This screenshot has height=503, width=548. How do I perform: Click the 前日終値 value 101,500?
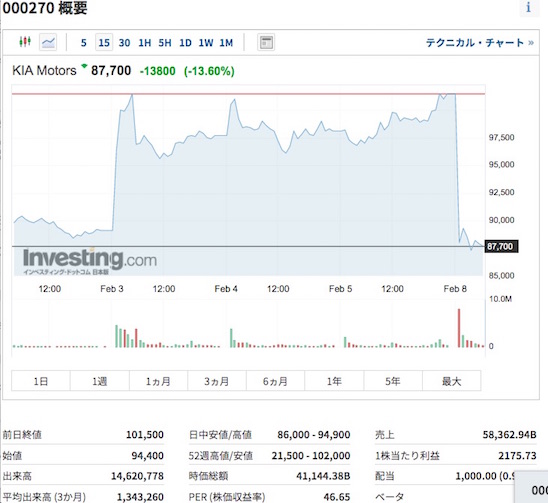(x=145, y=434)
